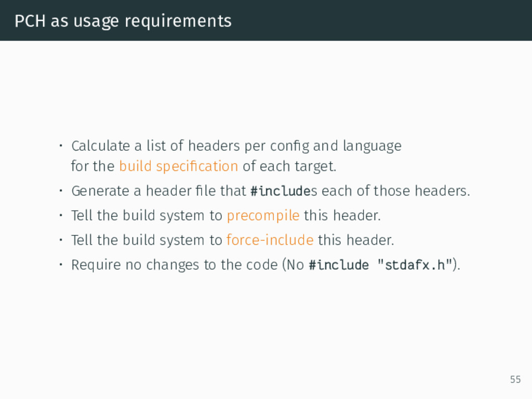Click the bullet before "force-include" line
Viewport: 532px width, 399px height.
[61, 240]
